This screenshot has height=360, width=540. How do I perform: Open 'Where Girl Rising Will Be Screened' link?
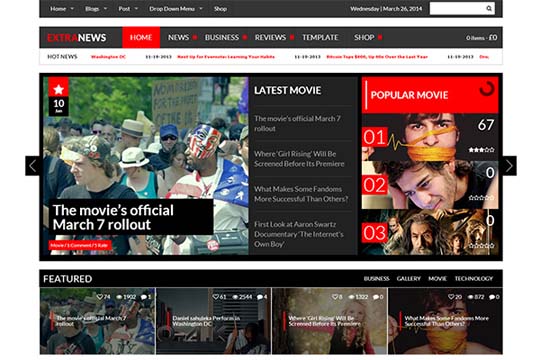(299, 159)
